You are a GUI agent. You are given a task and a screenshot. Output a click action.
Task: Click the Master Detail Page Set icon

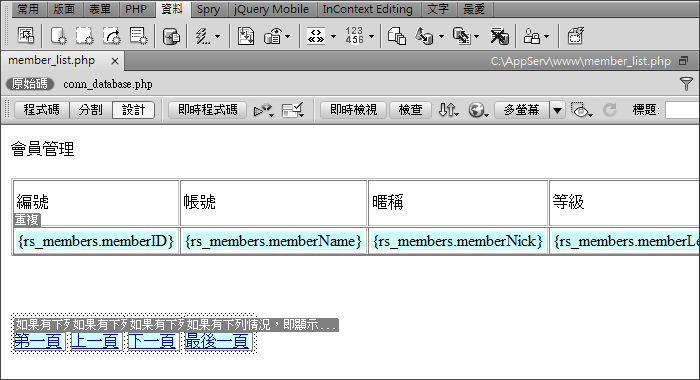397,36
